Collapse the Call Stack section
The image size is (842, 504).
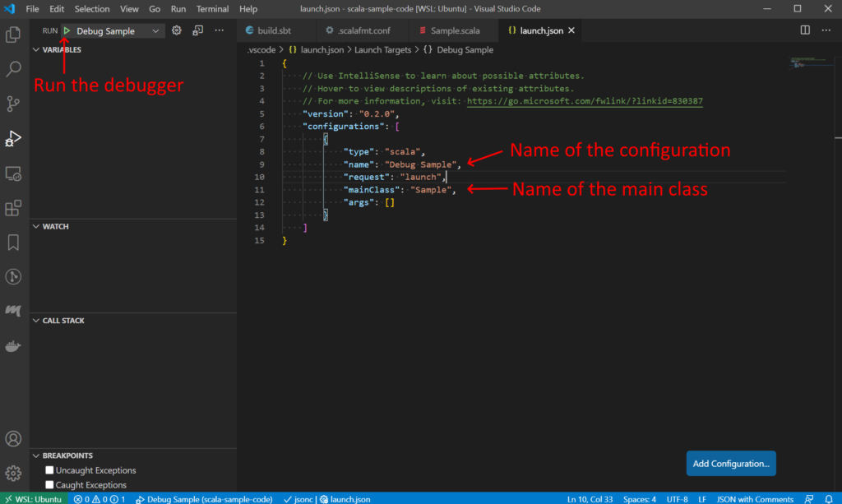coord(63,321)
